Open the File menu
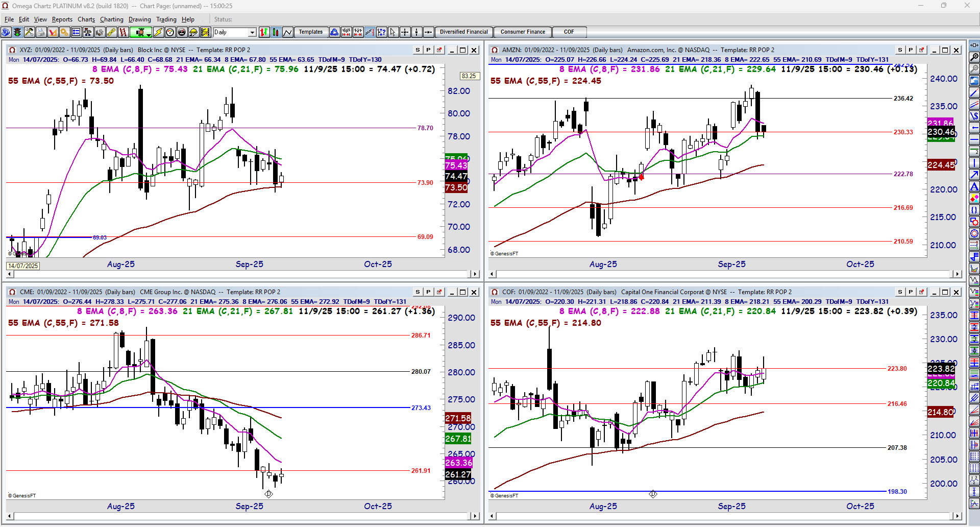Image resolution: width=980 pixels, height=527 pixels. point(9,19)
